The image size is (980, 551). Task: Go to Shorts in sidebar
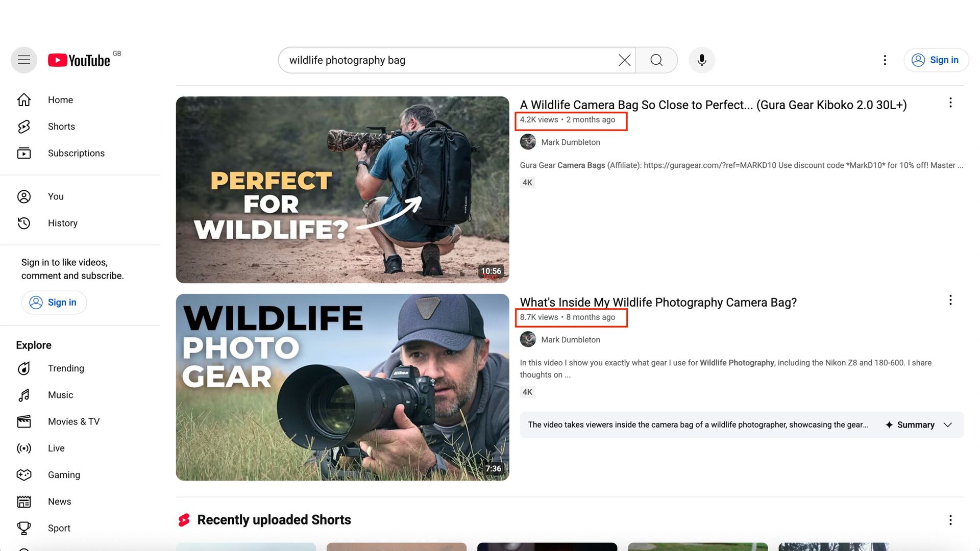pyautogui.click(x=61, y=127)
